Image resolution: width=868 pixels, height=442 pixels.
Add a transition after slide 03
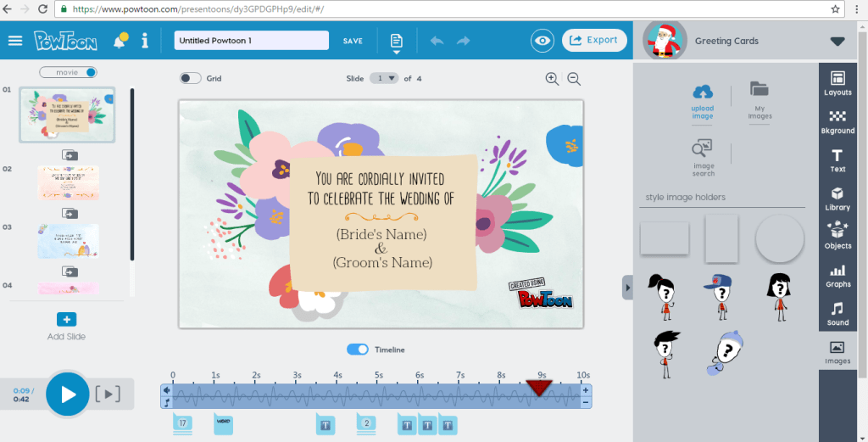click(x=70, y=271)
